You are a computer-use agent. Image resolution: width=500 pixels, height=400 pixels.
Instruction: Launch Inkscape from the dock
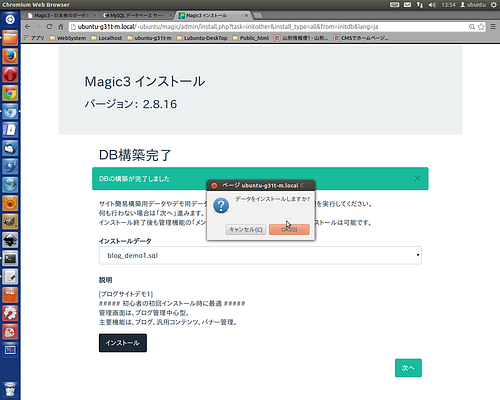click(x=10, y=240)
